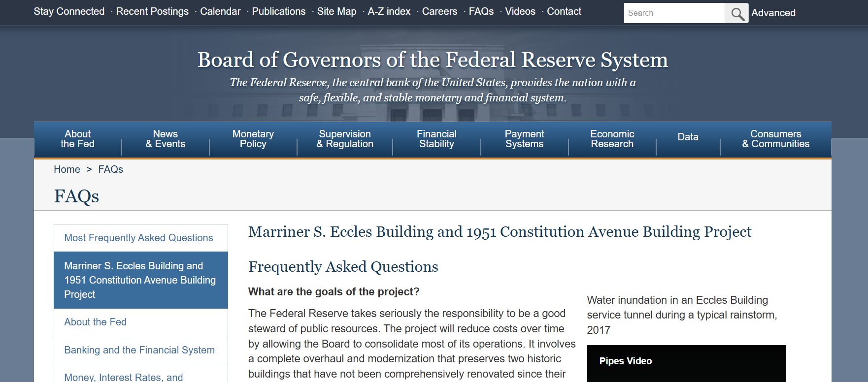The height and width of the screenshot is (382, 868).
Task: Click the Home breadcrumb link
Action: [x=67, y=169]
